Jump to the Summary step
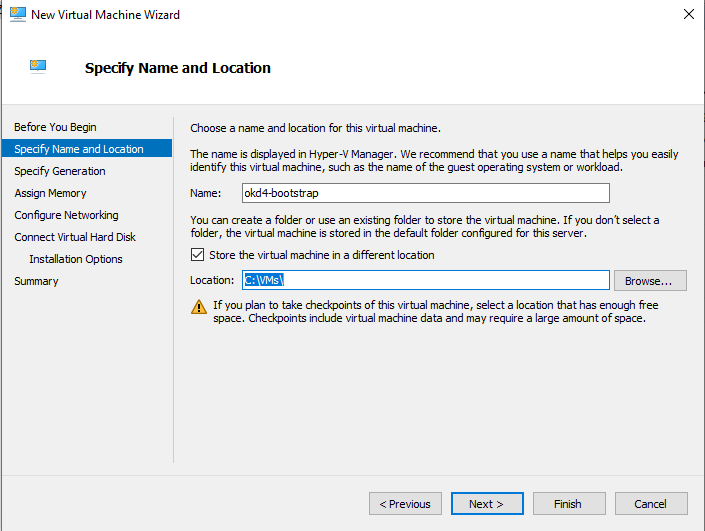Screen dimensions: 705x531 pos(36,281)
